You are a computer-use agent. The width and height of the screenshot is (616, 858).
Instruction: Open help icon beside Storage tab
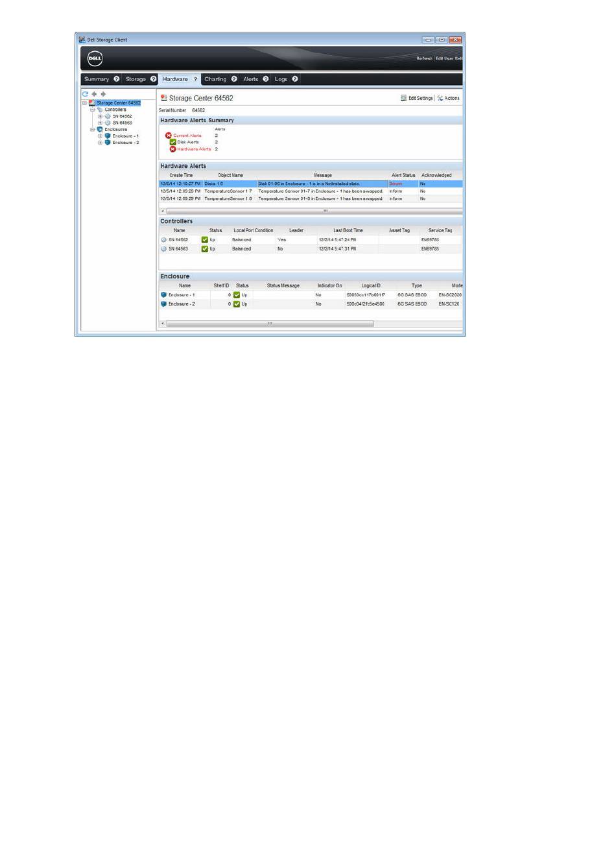tap(154, 79)
